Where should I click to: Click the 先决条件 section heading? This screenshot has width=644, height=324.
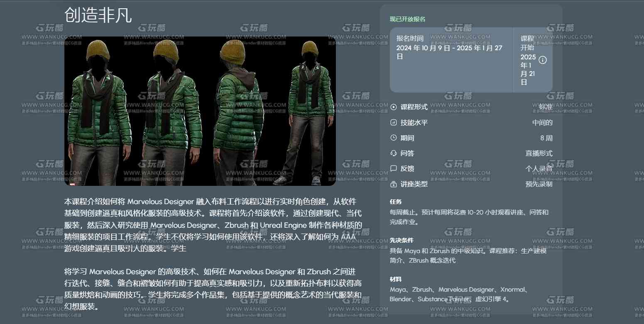coord(402,240)
